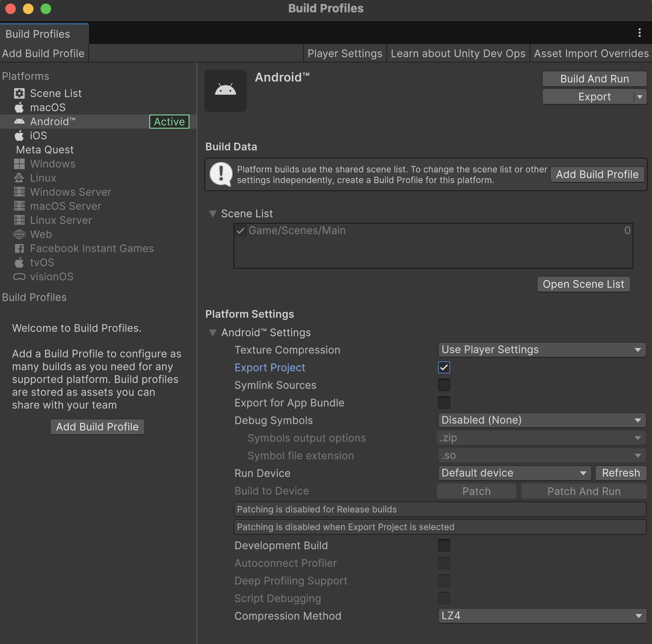Refresh the run device list

tap(621, 473)
